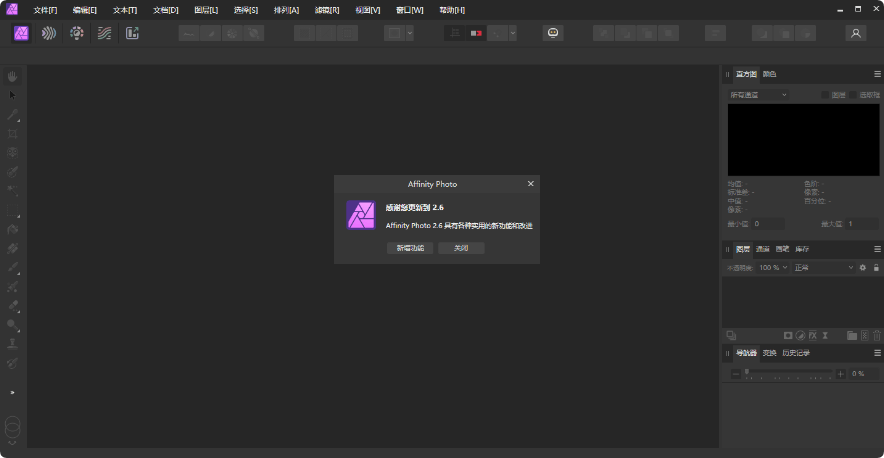Open the Liquify Persona

click(x=49, y=33)
